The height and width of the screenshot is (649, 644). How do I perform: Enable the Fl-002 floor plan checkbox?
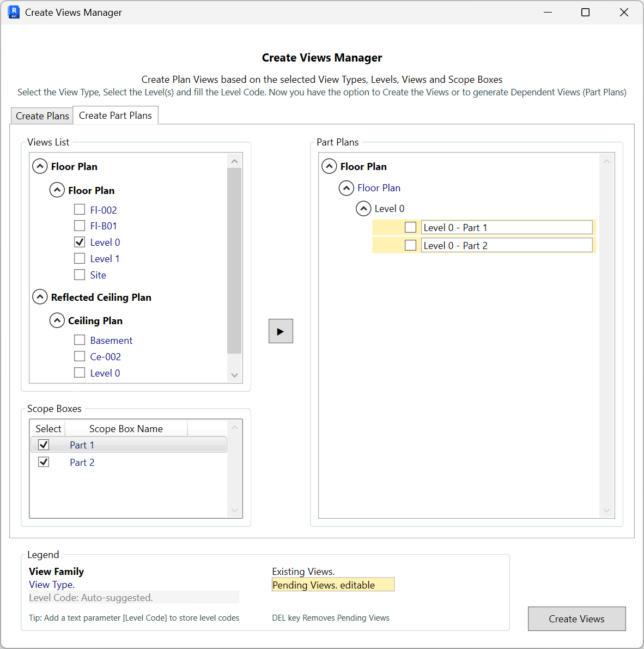(80, 209)
